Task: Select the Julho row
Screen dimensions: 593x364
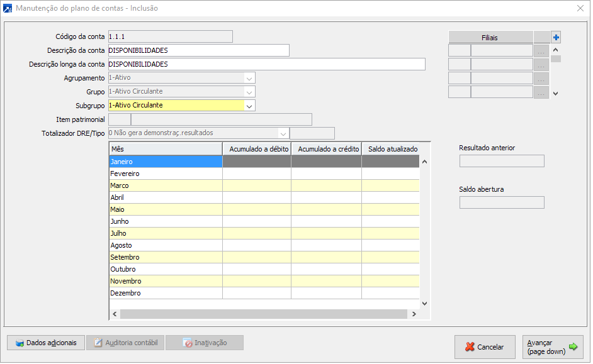Action: (264, 233)
